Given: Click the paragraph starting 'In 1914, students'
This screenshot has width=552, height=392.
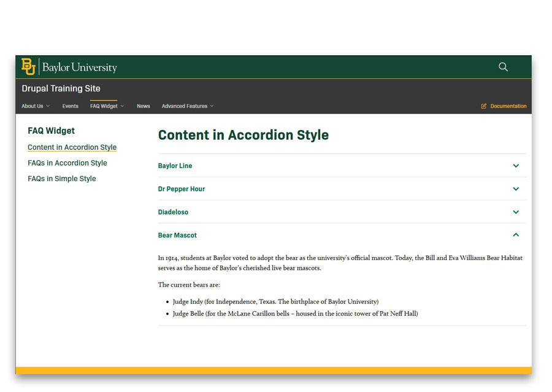Looking at the screenshot, I should coord(340,263).
